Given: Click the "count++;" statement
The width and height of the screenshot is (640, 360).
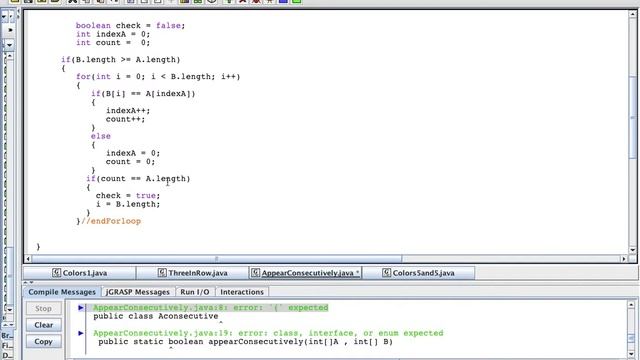Looking at the screenshot, I should [x=125, y=119].
